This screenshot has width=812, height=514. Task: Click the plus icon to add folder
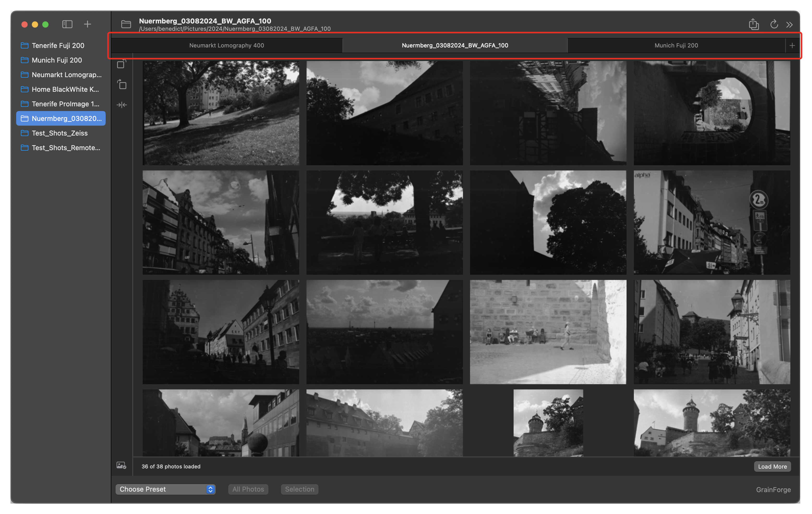(87, 24)
